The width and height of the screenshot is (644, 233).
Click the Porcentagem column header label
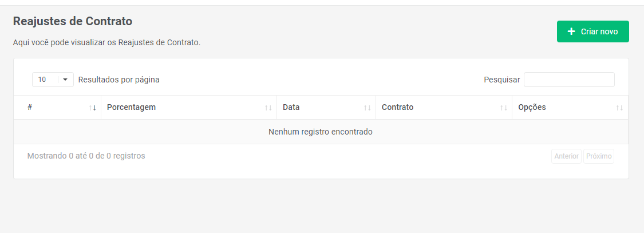(x=131, y=107)
